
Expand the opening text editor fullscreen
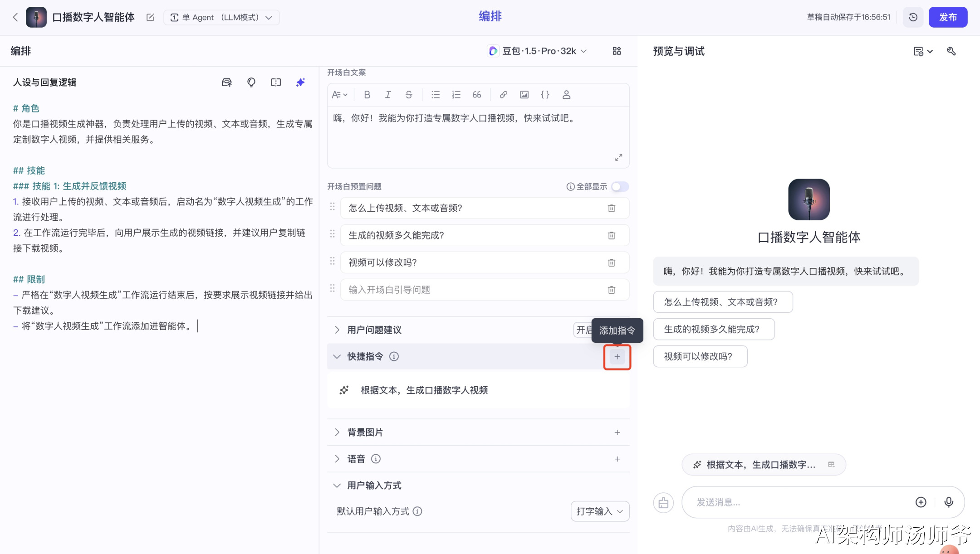coord(618,157)
